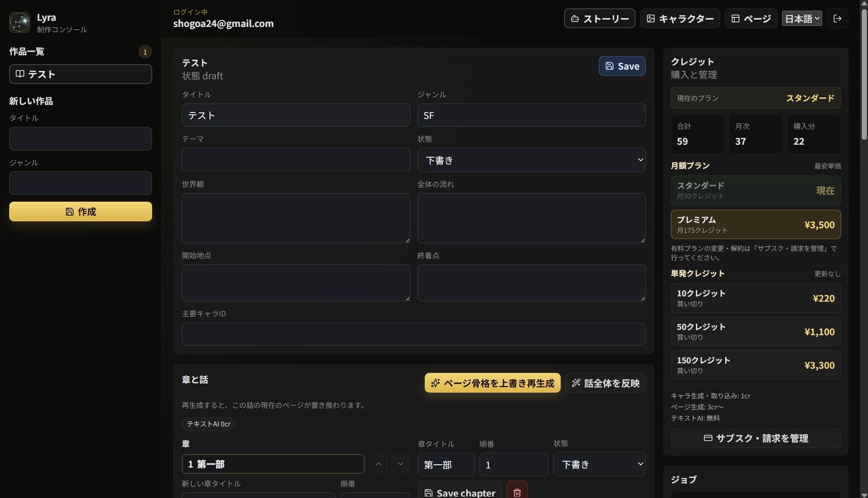The image size is (868, 498).
Task: Open サブスク・請求を管理
Action: tap(756, 438)
